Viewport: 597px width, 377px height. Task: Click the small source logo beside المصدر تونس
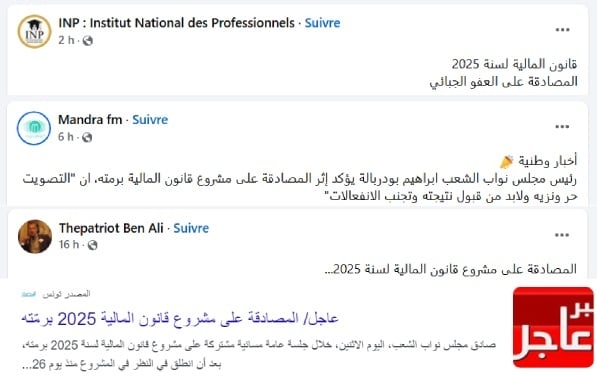pyautogui.click(x=29, y=294)
